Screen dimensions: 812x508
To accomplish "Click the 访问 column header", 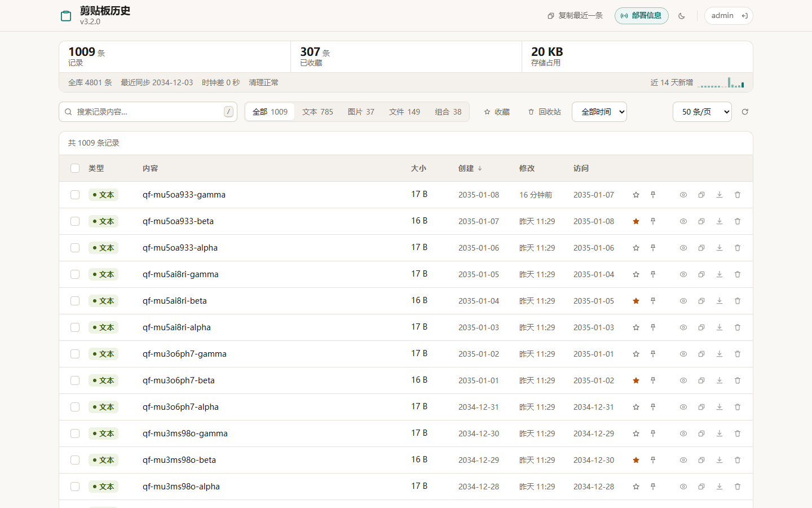I will [x=581, y=168].
